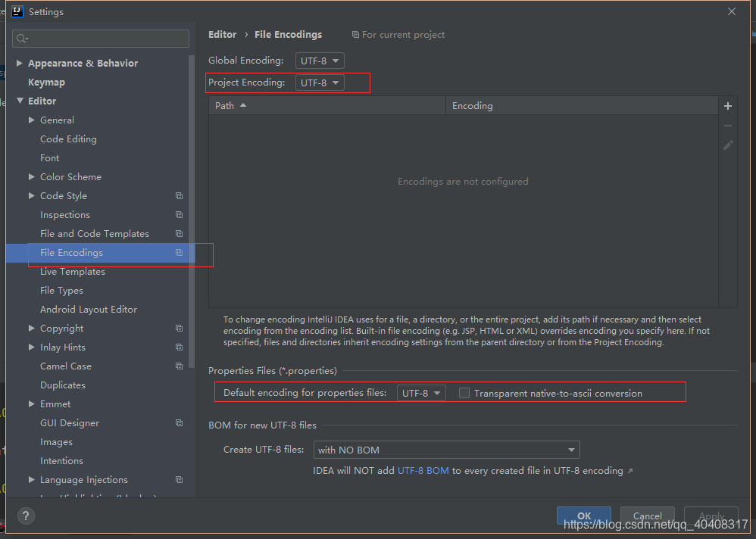756x539 pixels.
Task: Open the Create UTF-8 files dropdown
Action: 446,450
